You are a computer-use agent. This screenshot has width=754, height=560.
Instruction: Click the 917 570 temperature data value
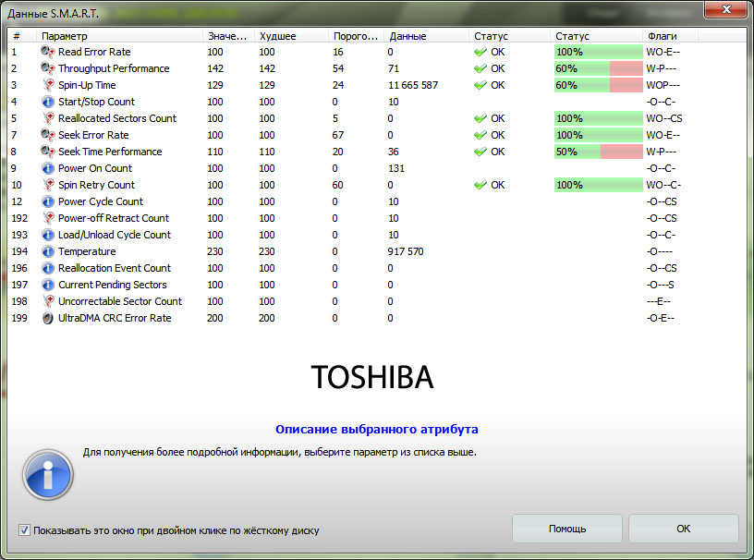(x=406, y=251)
